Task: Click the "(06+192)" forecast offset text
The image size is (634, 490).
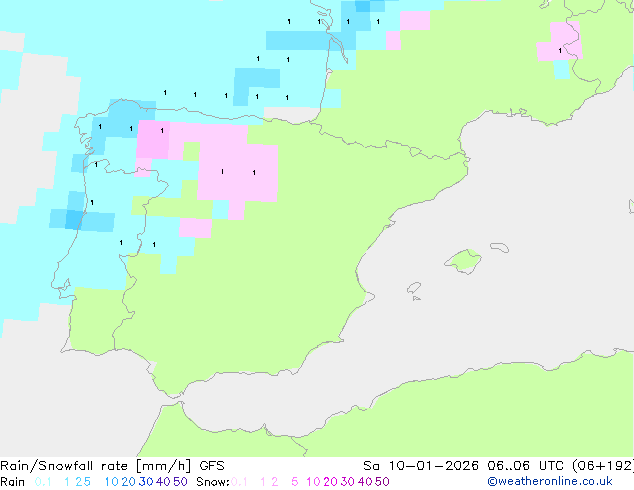Action: (x=603, y=466)
